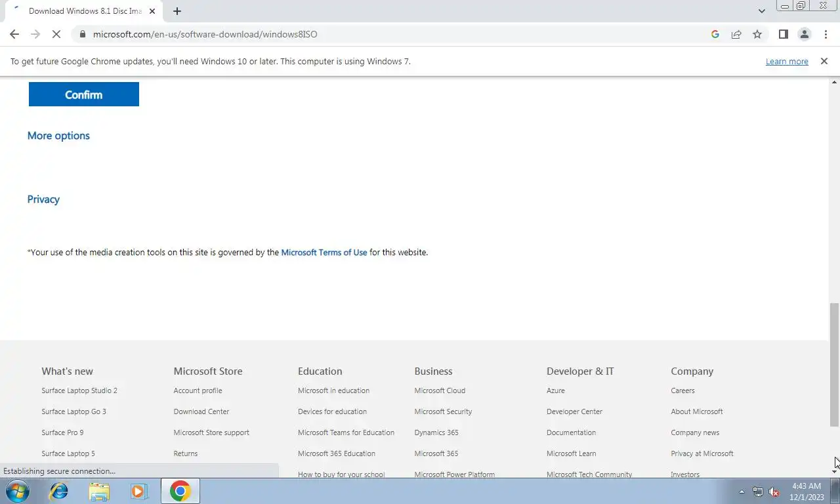Open Returns footer link

point(186,453)
